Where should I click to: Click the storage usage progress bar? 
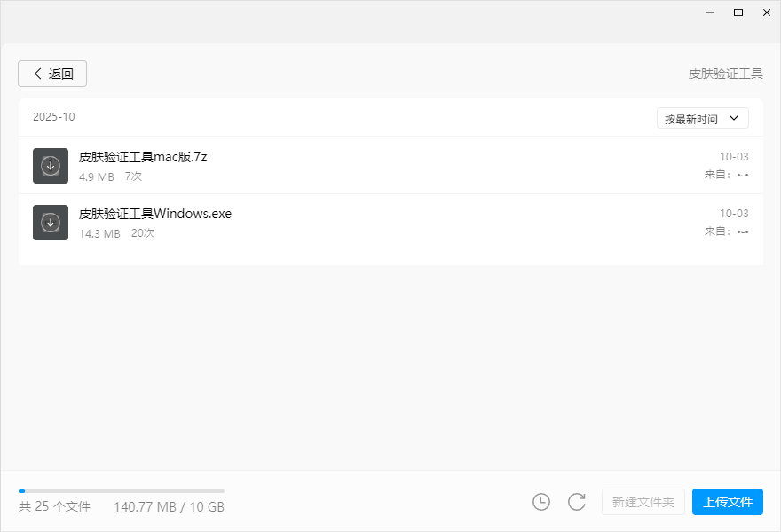coord(122,490)
